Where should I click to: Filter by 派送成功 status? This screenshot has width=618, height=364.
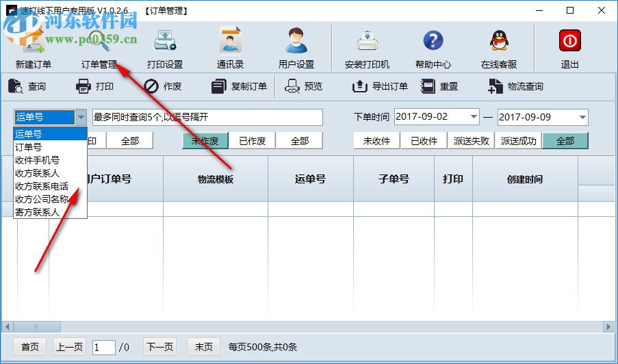coord(518,141)
